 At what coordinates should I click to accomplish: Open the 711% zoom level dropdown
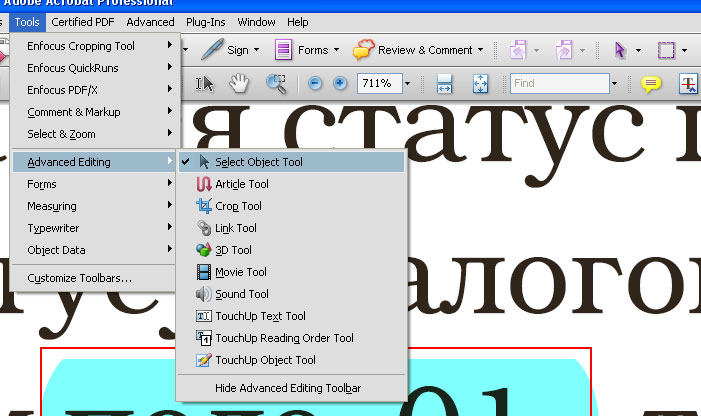pos(407,83)
